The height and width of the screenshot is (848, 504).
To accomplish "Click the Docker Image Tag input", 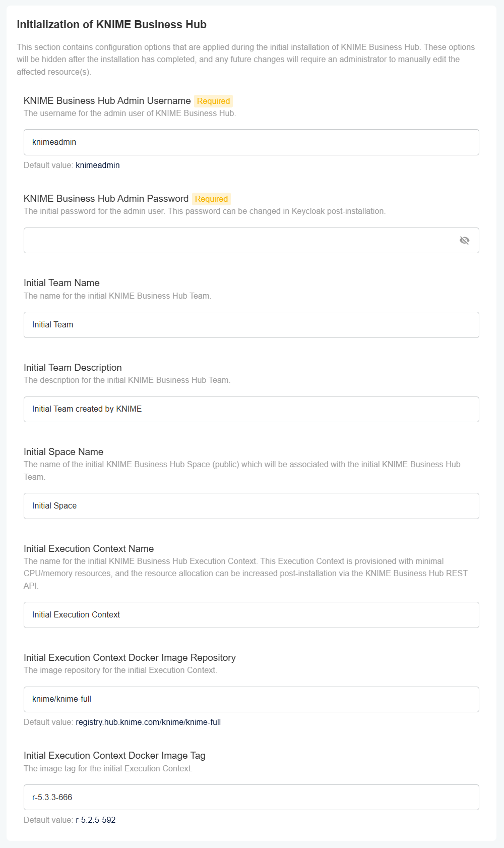I will pyautogui.click(x=251, y=798).
